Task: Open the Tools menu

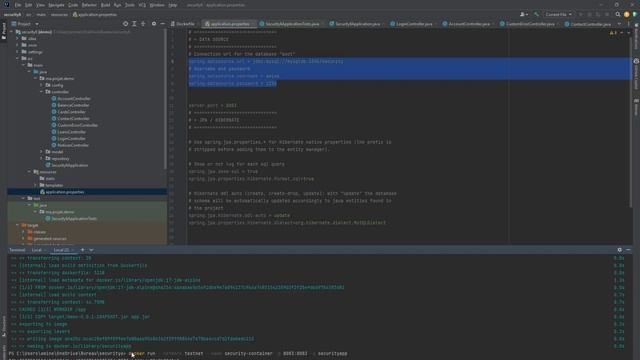Action: point(130,5)
